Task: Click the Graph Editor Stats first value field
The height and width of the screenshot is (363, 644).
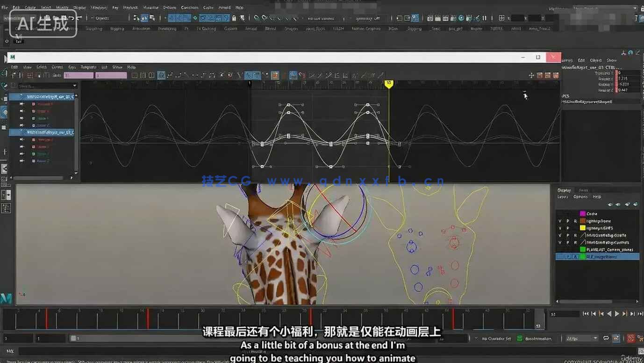Action: 79,75
